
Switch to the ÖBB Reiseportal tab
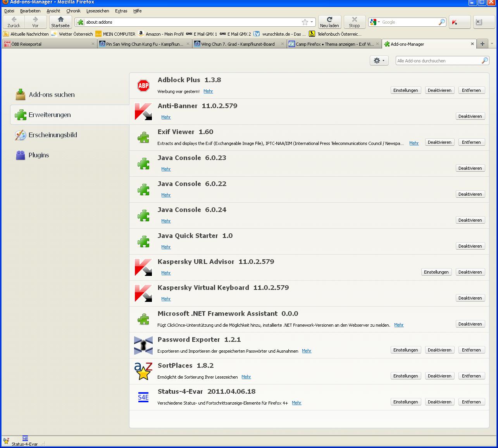pos(47,44)
